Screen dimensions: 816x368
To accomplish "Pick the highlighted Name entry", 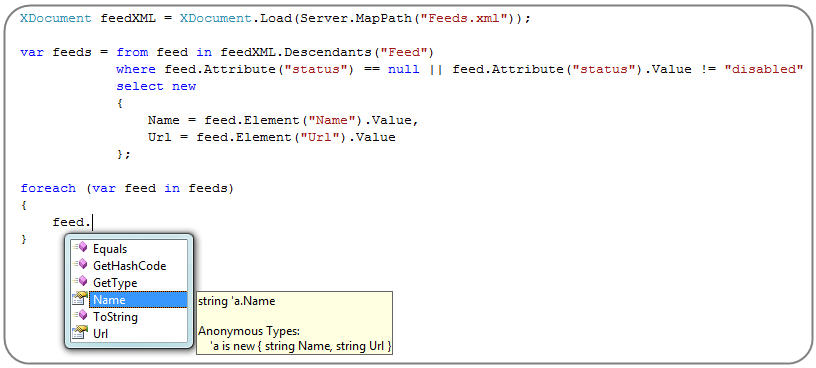I will [138, 300].
